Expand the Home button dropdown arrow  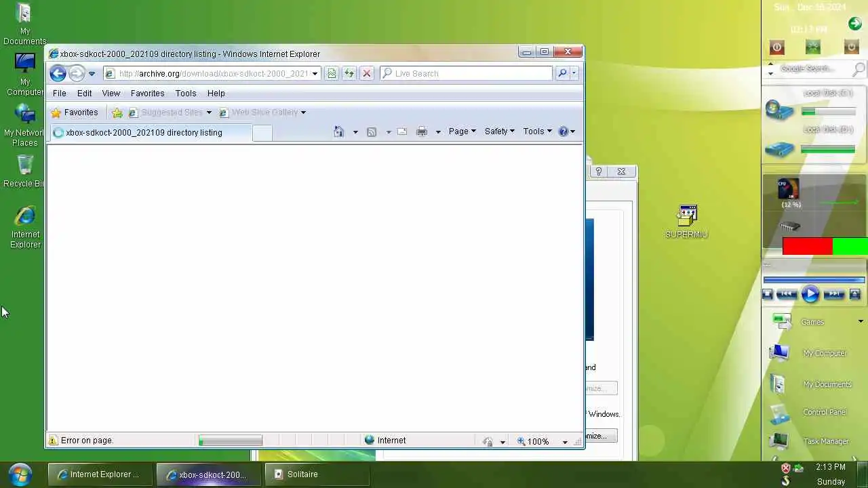pos(355,132)
